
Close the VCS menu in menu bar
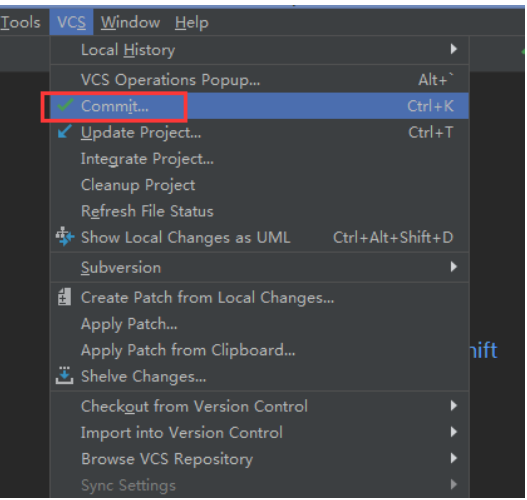(x=71, y=23)
